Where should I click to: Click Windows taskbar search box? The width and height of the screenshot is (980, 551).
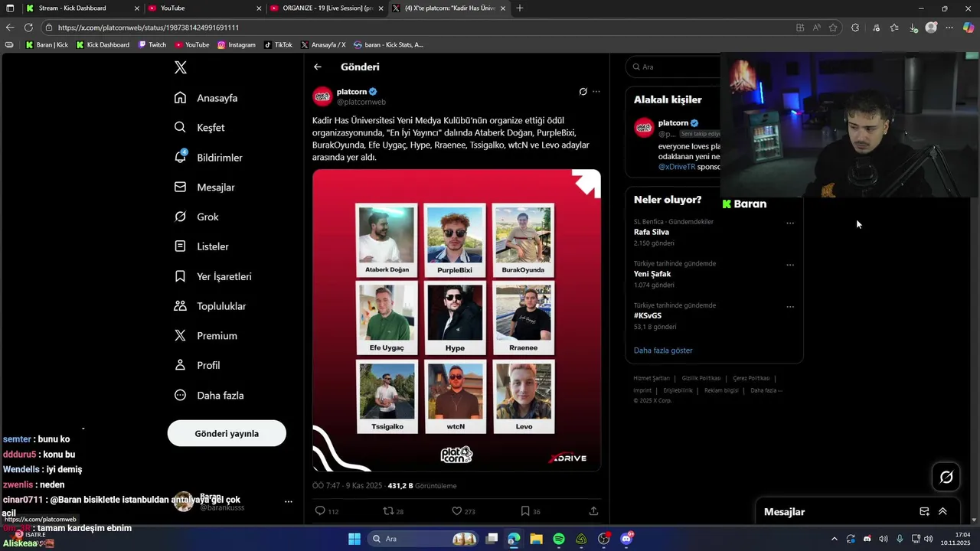[423, 539]
